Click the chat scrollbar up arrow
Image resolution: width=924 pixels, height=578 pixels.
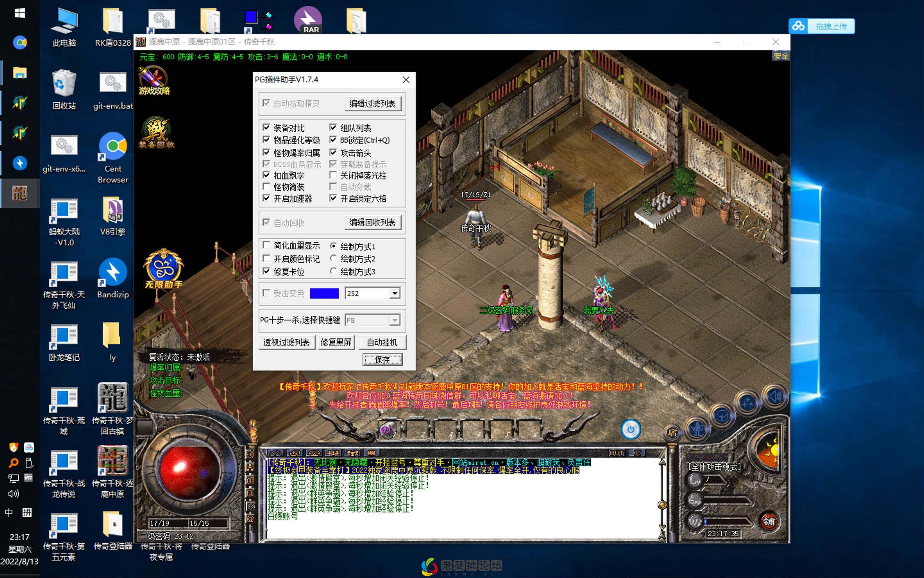click(x=663, y=462)
